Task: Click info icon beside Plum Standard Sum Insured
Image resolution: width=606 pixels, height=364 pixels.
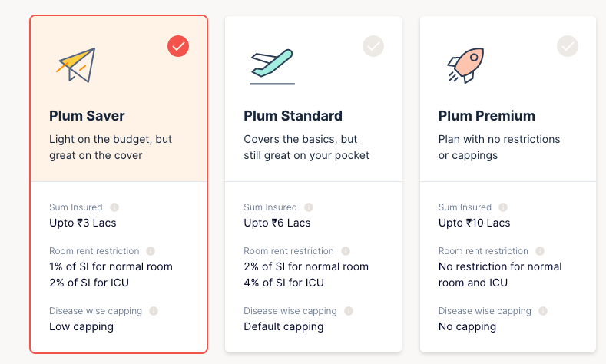Action: click(x=309, y=207)
